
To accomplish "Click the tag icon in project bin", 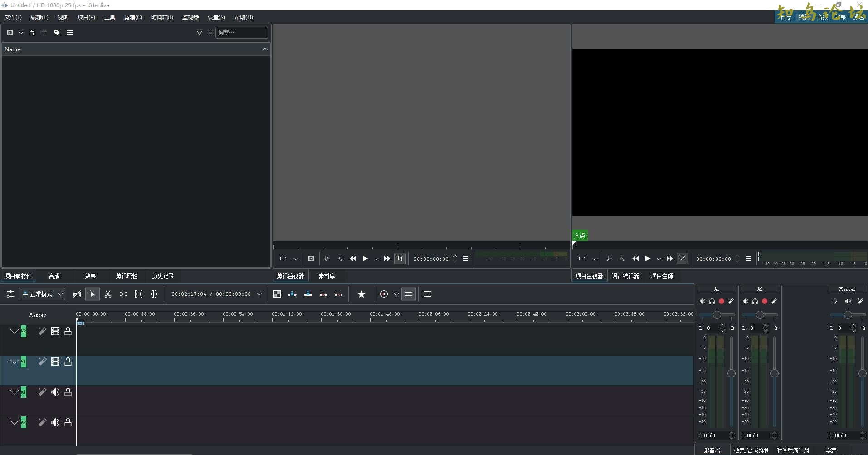I will (x=57, y=33).
